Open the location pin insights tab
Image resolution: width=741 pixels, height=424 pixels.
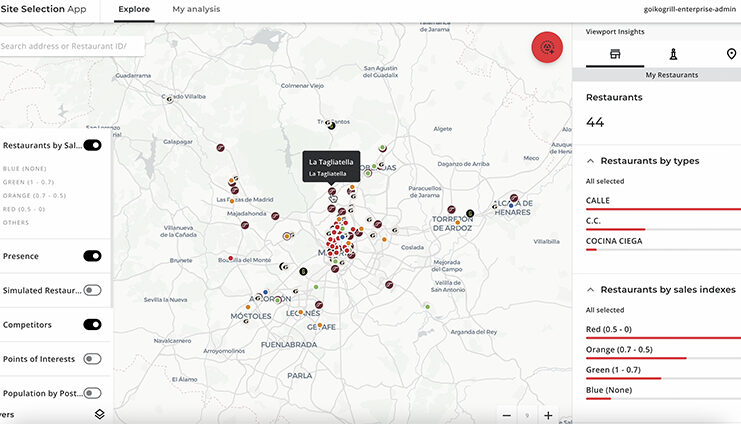pos(731,54)
